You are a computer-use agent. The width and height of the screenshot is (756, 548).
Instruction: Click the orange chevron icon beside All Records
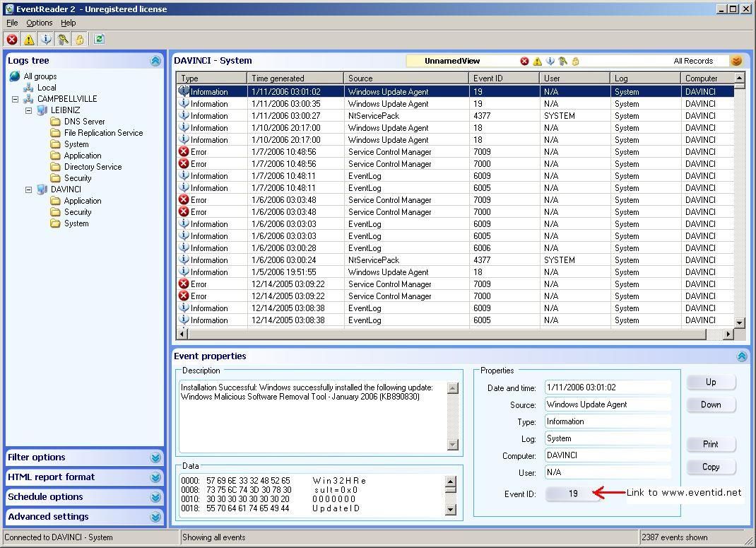(x=737, y=62)
